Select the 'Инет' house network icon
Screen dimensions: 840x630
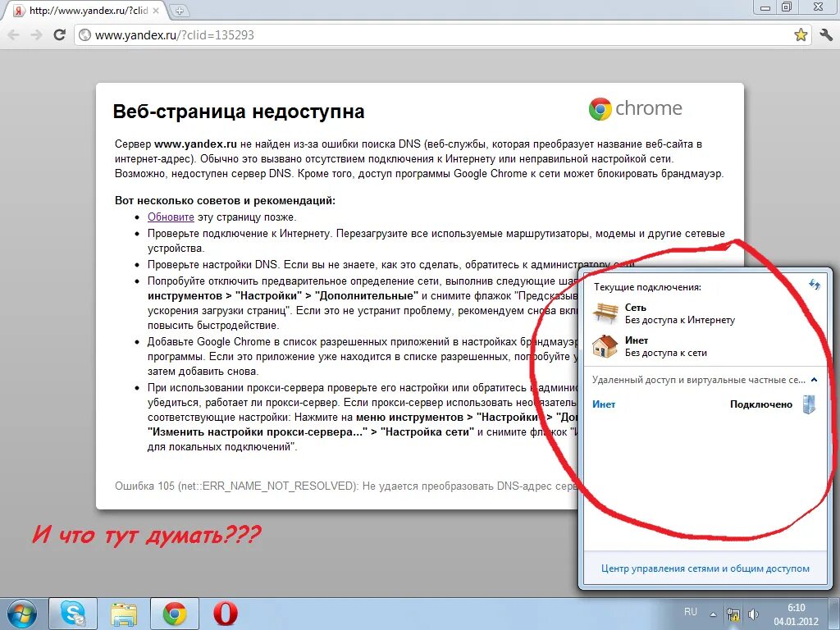tap(605, 346)
